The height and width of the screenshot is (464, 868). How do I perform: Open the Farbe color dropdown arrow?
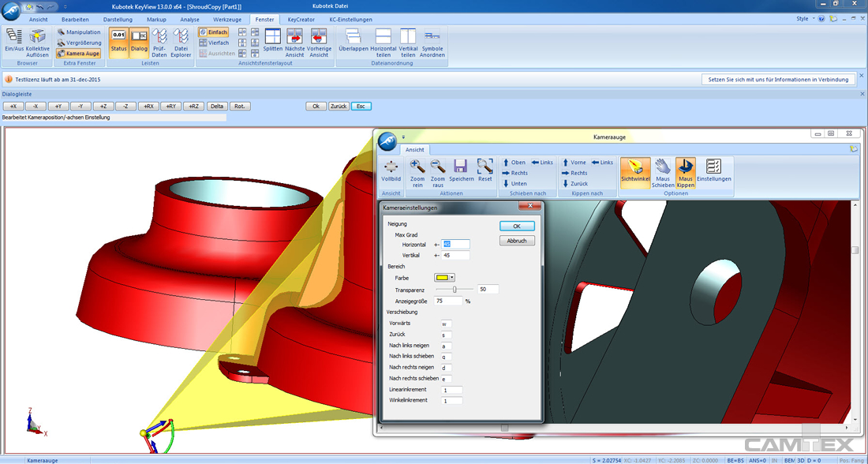[x=452, y=278]
